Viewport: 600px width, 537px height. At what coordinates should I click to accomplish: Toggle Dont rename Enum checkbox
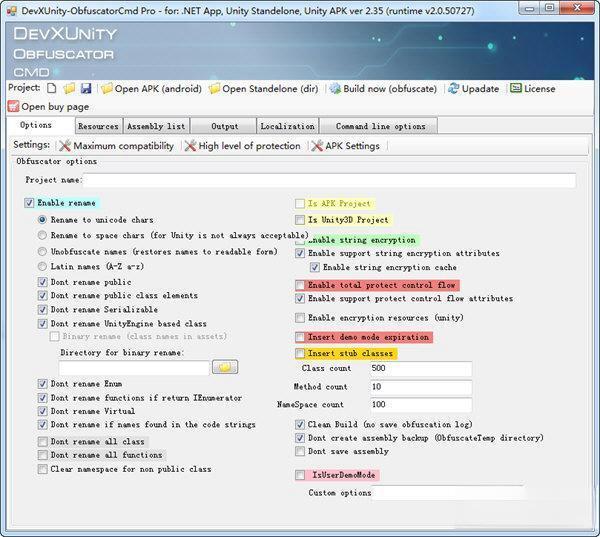point(42,384)
